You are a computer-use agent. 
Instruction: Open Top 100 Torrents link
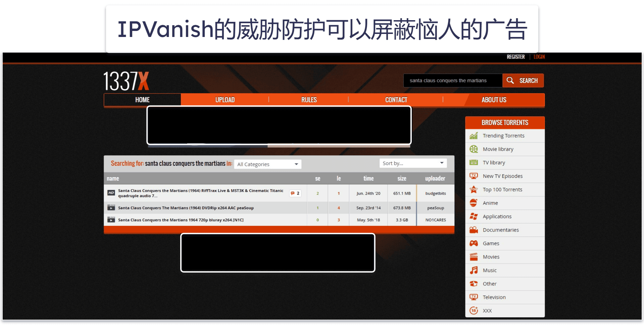pos(502,190)
